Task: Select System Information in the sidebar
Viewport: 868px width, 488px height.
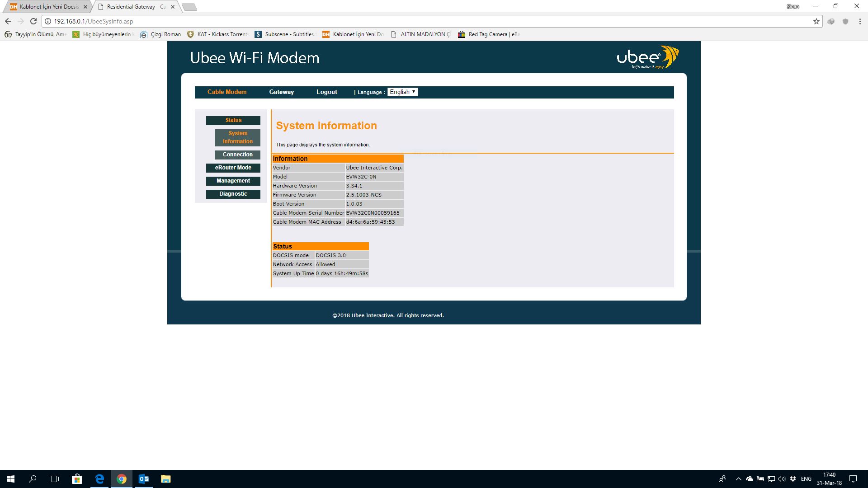Action: click(238, 137)
